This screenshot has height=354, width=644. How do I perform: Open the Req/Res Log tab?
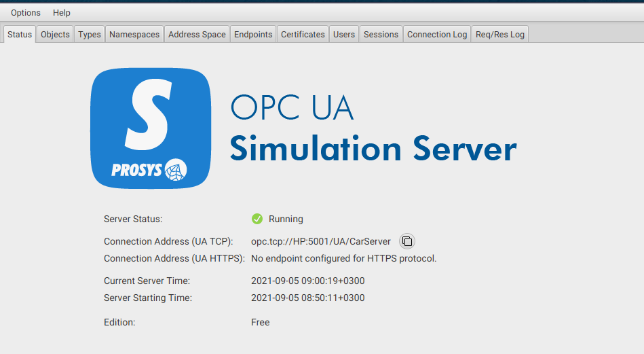(x=500, y=35)
